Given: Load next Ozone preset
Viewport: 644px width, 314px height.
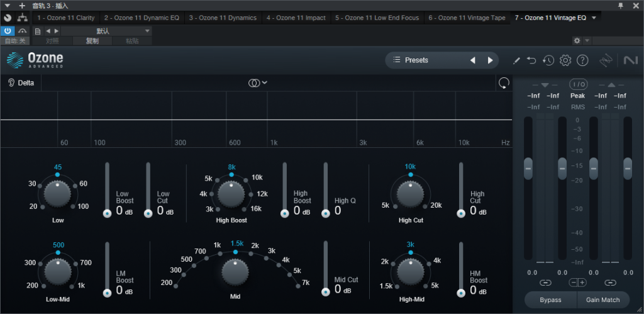Looking at the screenshot, I should coord(490,60).
